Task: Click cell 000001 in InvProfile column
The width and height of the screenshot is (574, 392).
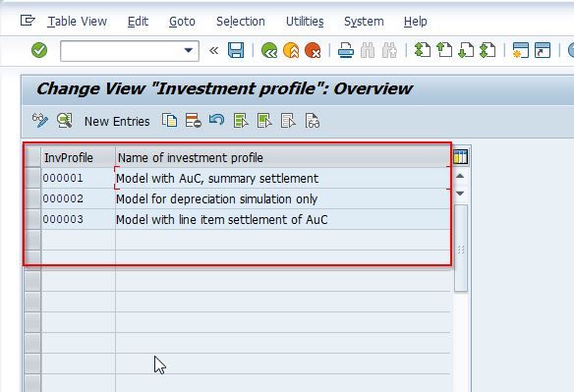Action: click(78, 178)
